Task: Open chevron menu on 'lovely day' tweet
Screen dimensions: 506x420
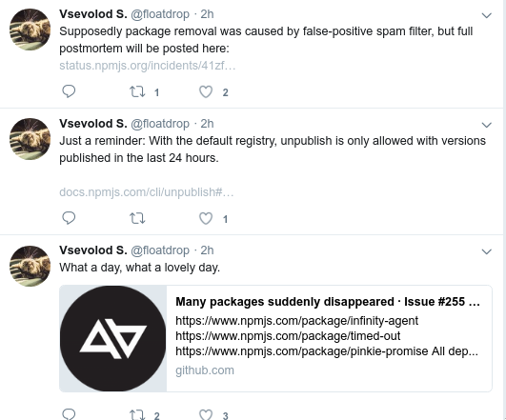Action: pos(486,251)
